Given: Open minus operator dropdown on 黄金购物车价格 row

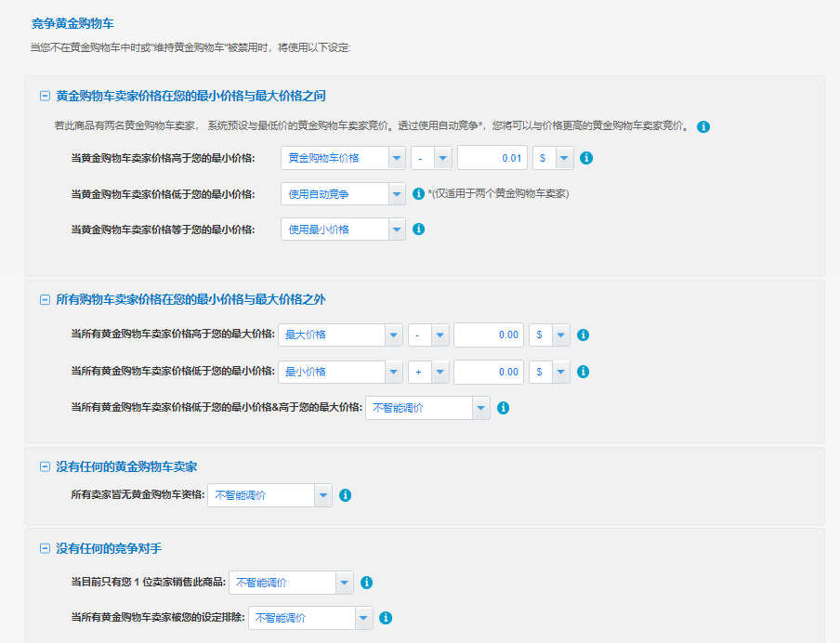Looking at the screenshot, I should [x=431, y=158].
